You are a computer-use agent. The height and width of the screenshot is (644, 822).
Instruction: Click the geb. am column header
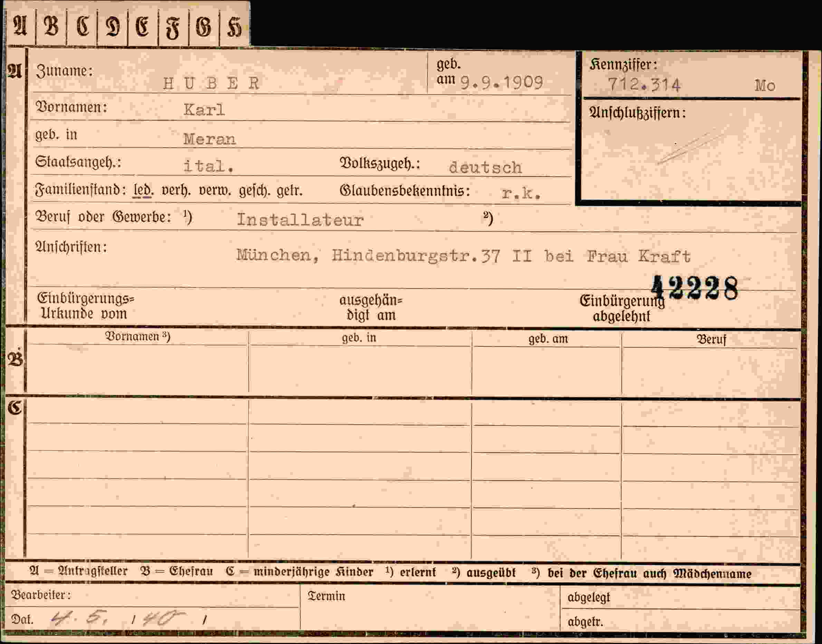pos(548,339)
